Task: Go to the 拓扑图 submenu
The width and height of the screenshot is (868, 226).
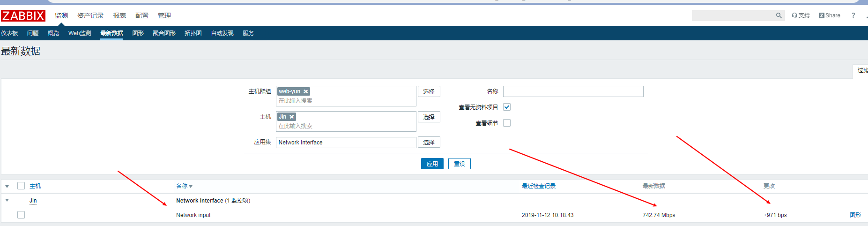Action: (193, 33)
